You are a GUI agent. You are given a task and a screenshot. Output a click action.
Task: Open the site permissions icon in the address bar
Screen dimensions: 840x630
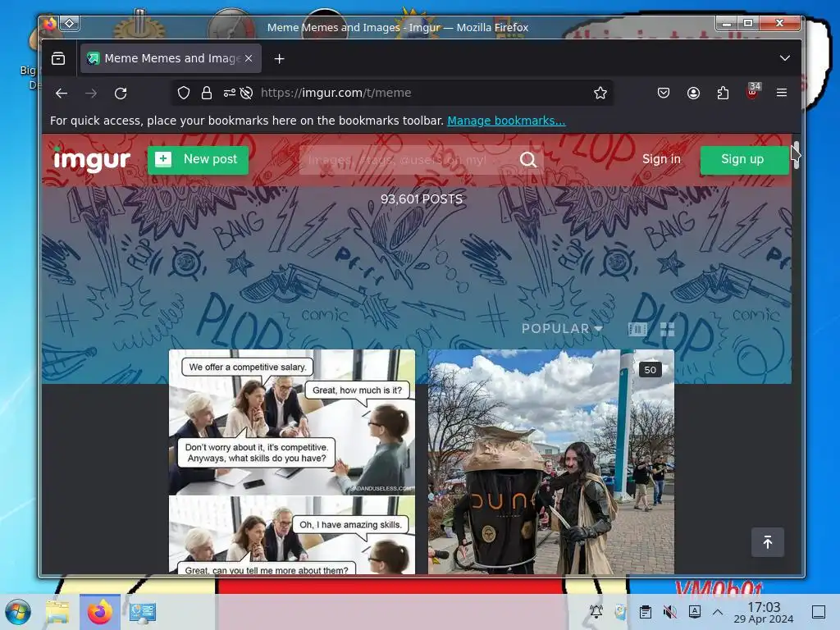click(230, 94)
